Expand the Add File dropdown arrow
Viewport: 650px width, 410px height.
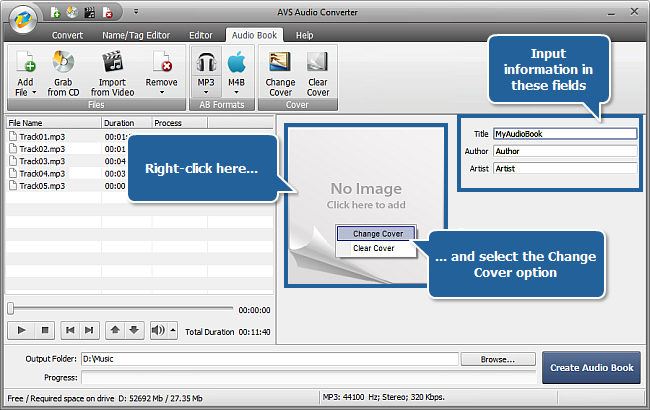tap(34, 92)
